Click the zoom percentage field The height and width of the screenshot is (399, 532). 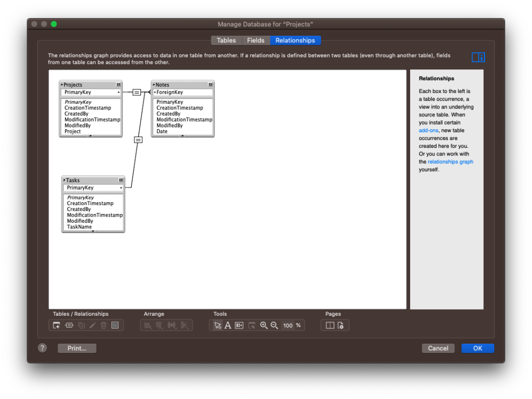tap(288, 325)
